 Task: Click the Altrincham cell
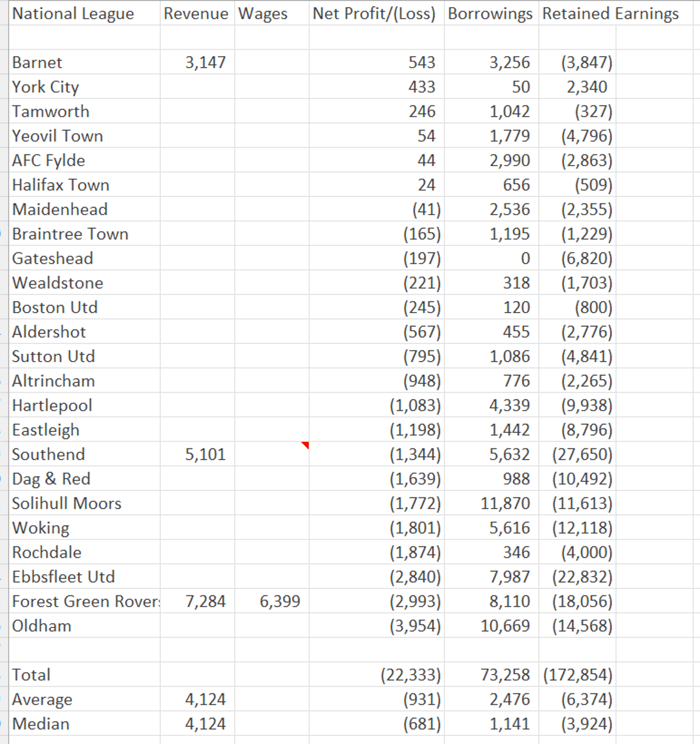(85, 380)
